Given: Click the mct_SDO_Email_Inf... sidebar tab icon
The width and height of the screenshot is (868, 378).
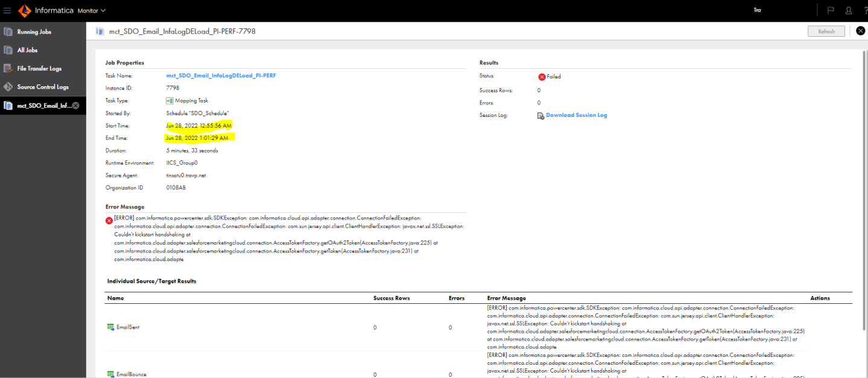Looking at the screenshot, I should point(8,106).
